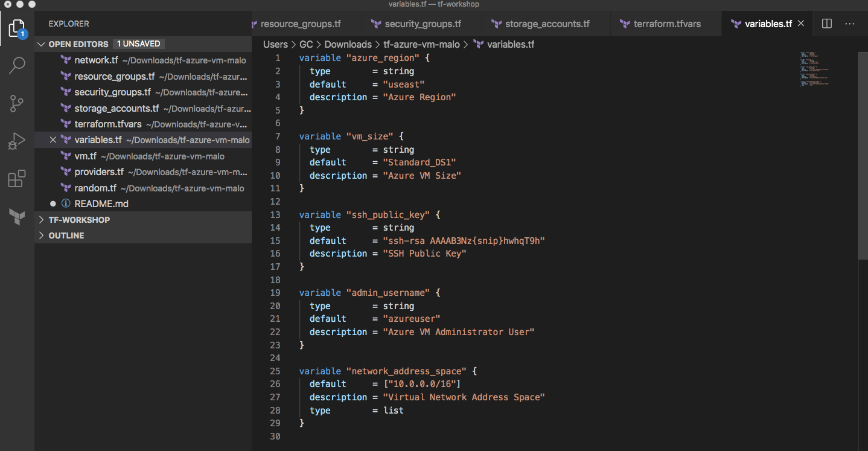Image resolution: width=868 pixels, height=451 pixels.
Task: Select the Explorer icon in activity bar
Action: click(x=16, y=28)
